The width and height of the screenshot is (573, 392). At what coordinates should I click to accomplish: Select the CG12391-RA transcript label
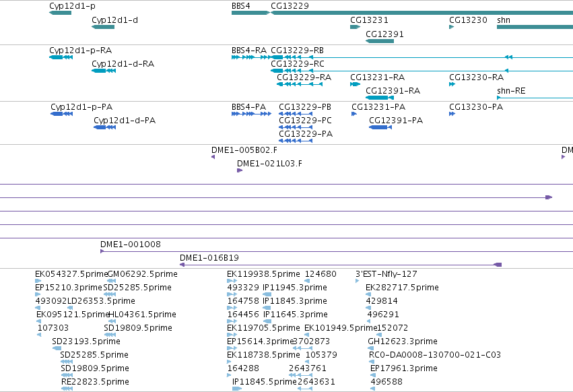pos(393,91)
